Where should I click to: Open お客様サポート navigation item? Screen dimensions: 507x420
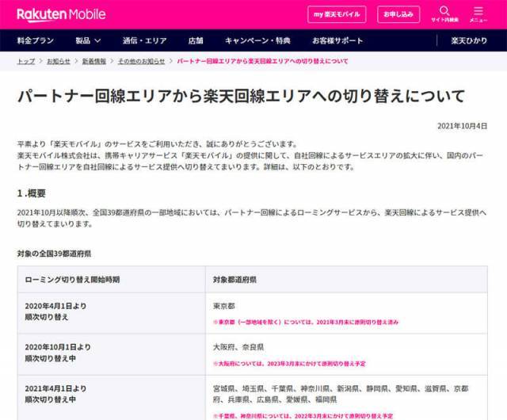coord(337,40)
